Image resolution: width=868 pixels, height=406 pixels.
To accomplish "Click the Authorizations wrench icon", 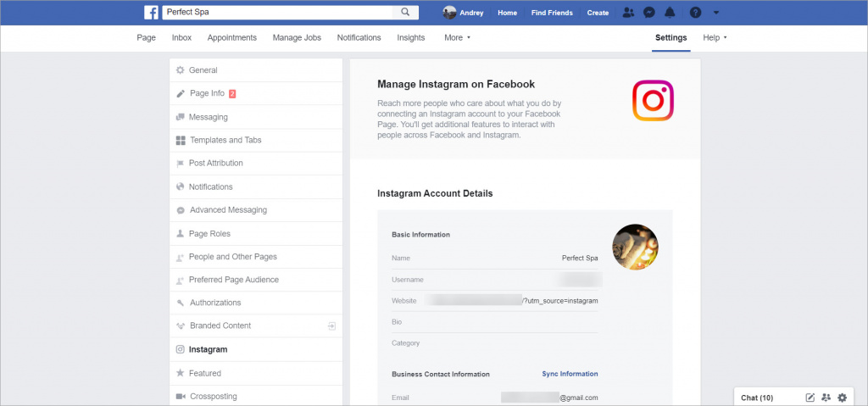I will click(180, 303).
